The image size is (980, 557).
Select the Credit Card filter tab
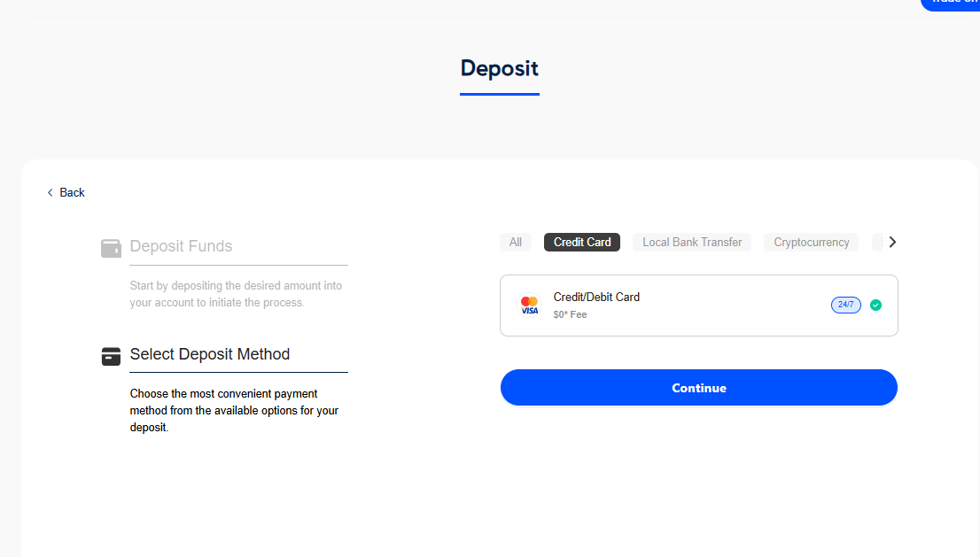pyautogui.click(x=582, y=243)
